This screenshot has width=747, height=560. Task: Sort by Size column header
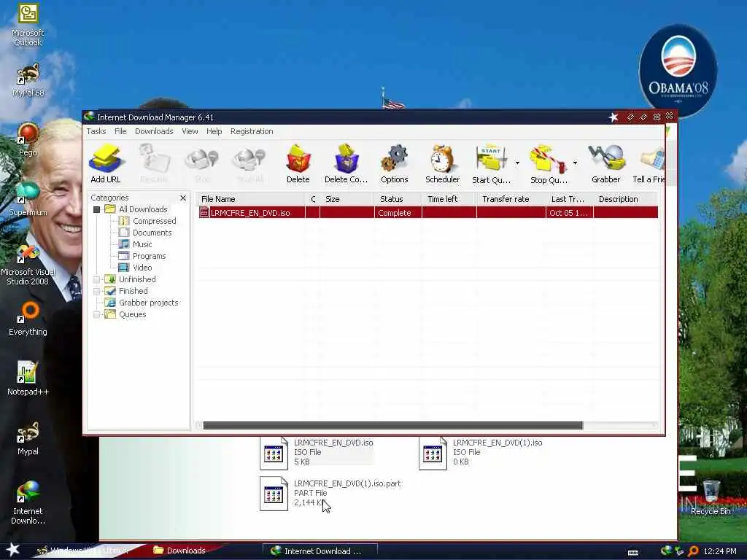(347, 199)
